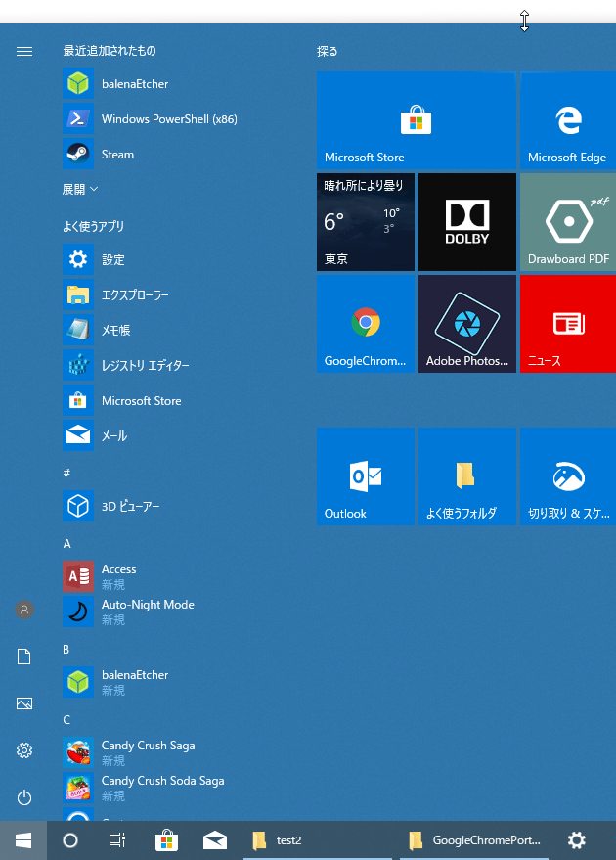
Task: Open the Outlook tile
Action: pyautogui.click(x=366, y=476)
